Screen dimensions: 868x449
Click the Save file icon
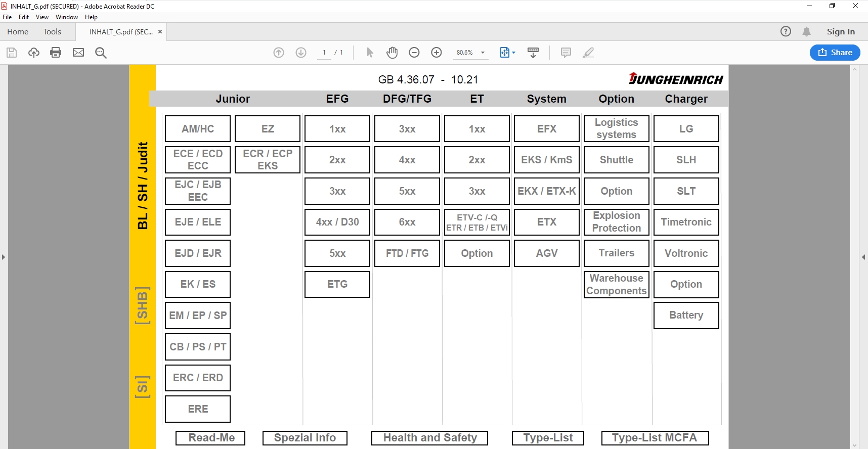pos(12,53)
